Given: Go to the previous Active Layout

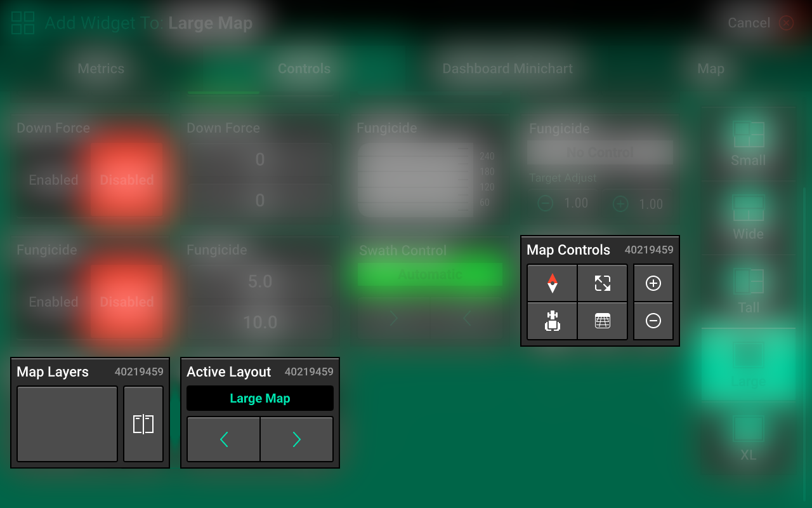Looking at the screenshot, I should 223,439.
